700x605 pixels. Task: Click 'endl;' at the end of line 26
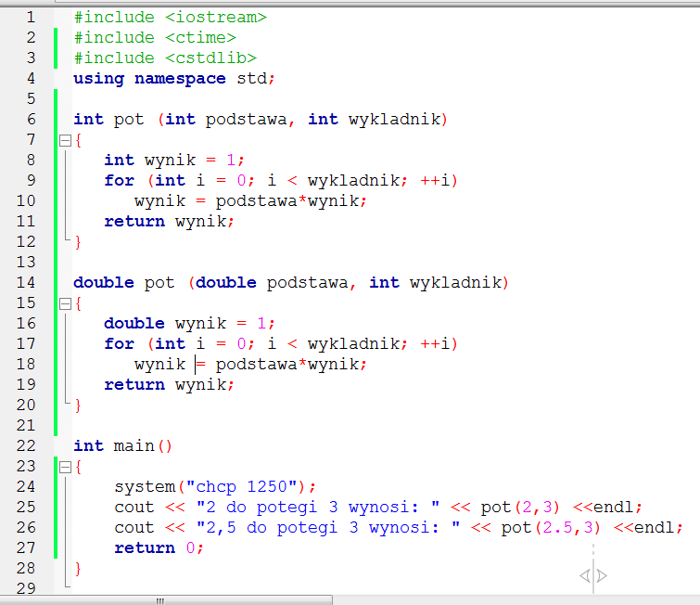tap(658, 528)
